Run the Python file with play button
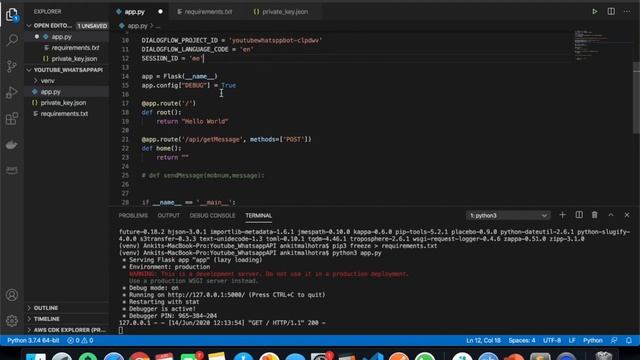Viewport: 640px width, 360px height. click(x=594, y=11)
